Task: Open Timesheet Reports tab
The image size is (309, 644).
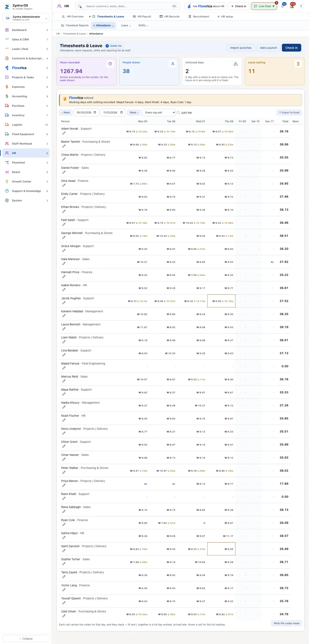Action: pos(75,25)
